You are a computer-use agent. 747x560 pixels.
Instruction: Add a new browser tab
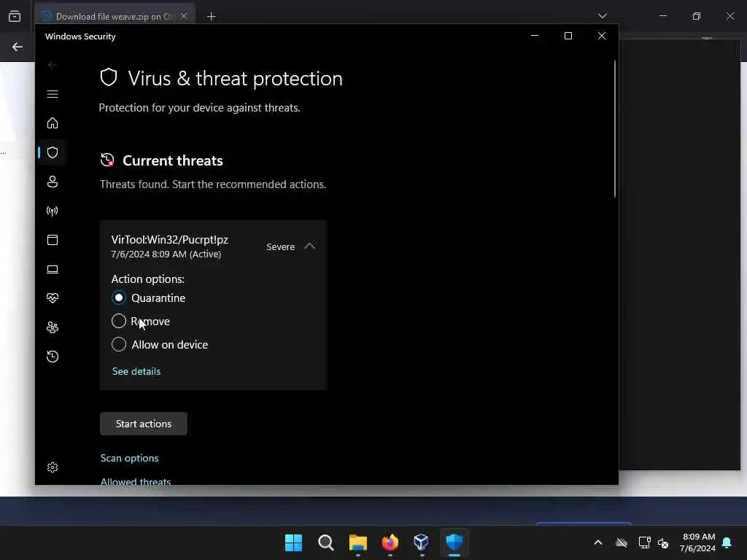[x=211, y=17]
